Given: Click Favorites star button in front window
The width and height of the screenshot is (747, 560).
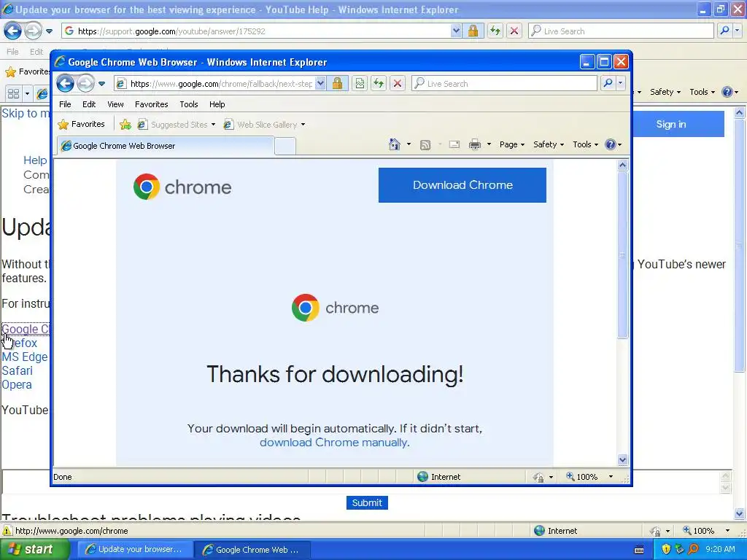Looking at the screenshot, I should (x=81, y=124).
